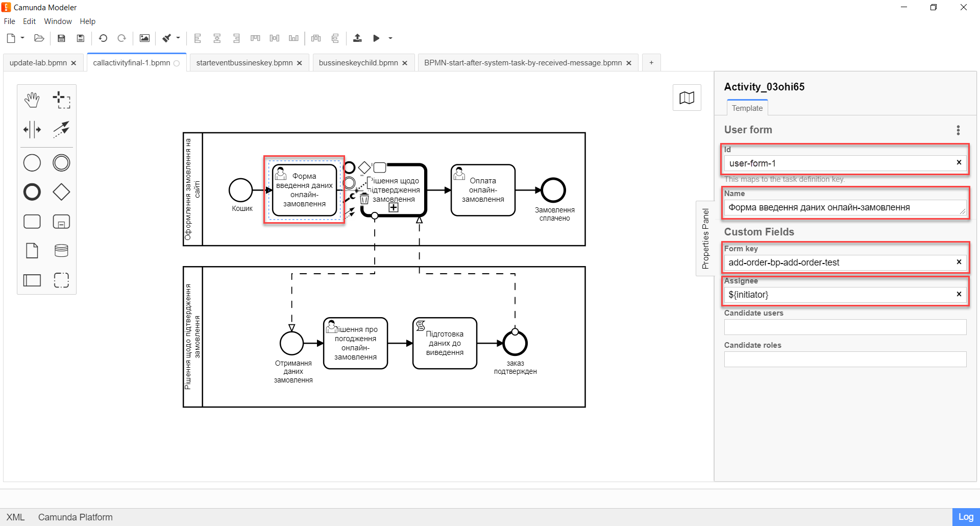Clear the Id field value
This screenshot has width=980, height=526.
pos(959,162)
